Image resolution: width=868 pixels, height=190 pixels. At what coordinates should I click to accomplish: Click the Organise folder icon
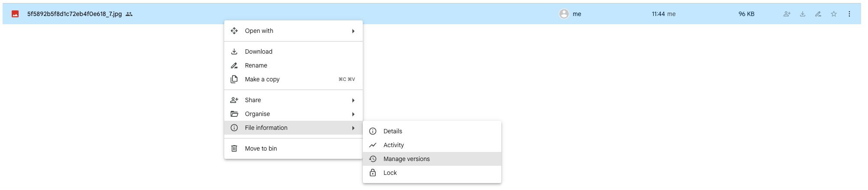(234, 114)
